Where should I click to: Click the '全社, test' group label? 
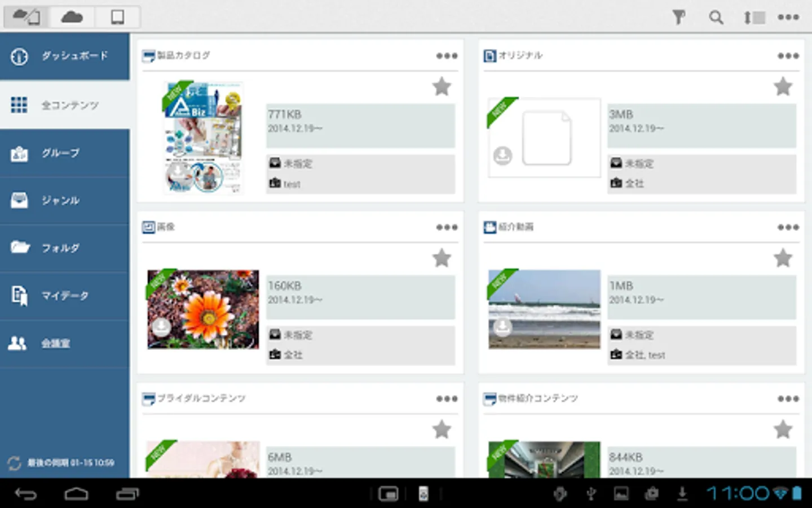click(645, 355)
